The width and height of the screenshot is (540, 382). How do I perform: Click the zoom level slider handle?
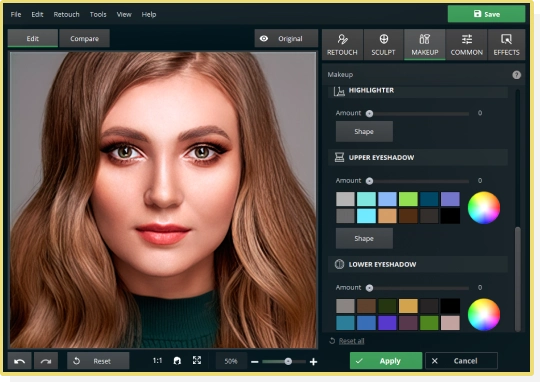(x=288, y=361)
